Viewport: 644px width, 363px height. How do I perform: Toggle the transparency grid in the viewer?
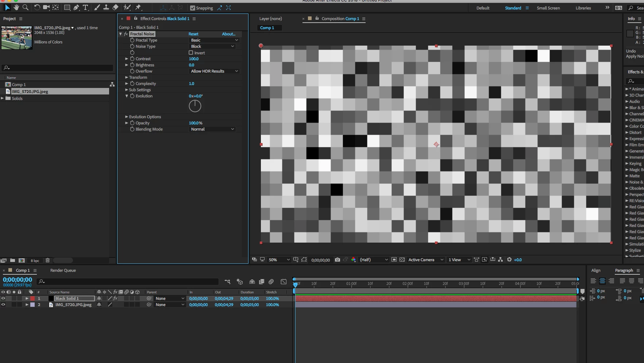402,260
